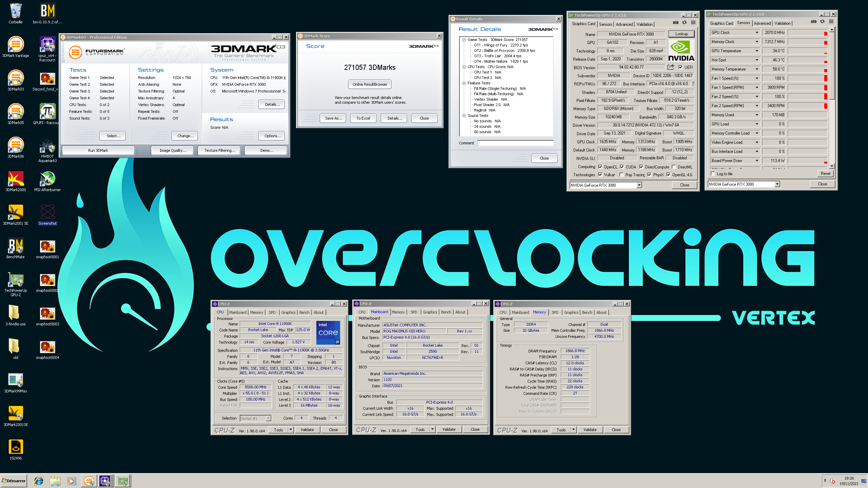
Task: Collapse the Game Tests tree node
Action: click(x=464, y=40)
